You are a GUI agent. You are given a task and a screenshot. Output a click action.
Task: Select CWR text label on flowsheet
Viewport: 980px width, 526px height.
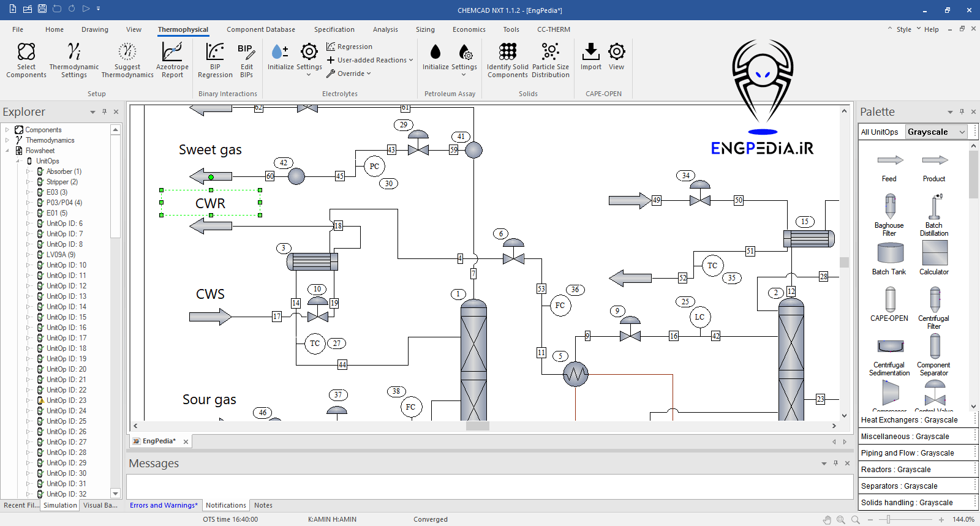click(x=210, y=203)
